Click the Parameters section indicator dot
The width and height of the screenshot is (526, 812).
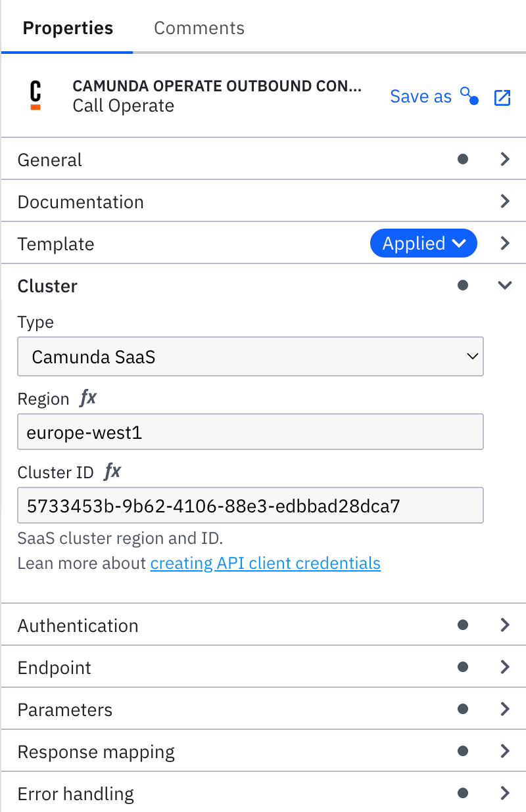point(463,709)
